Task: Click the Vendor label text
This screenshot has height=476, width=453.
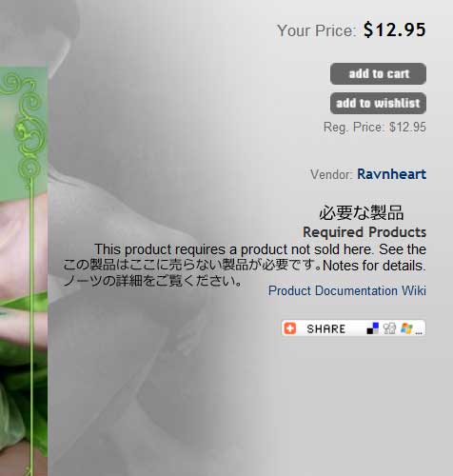Action: tap(331, 175)
